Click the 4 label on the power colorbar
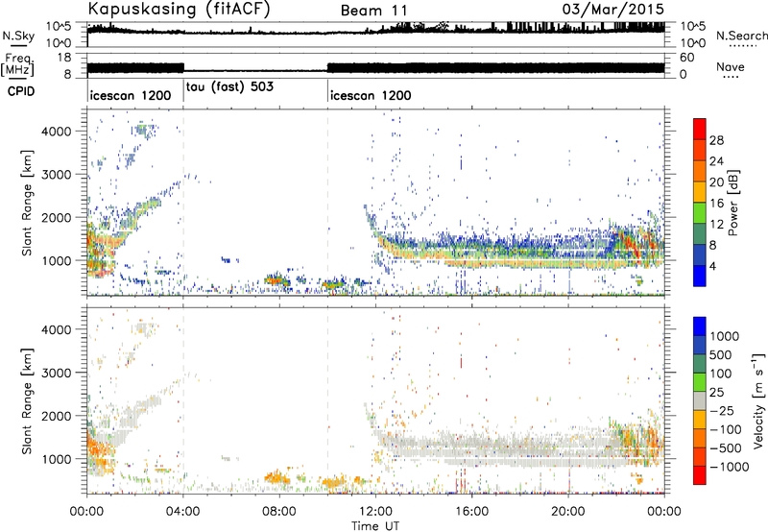This screenshot has width=768, height=532. pyautogui.click(x=713, y=267)
